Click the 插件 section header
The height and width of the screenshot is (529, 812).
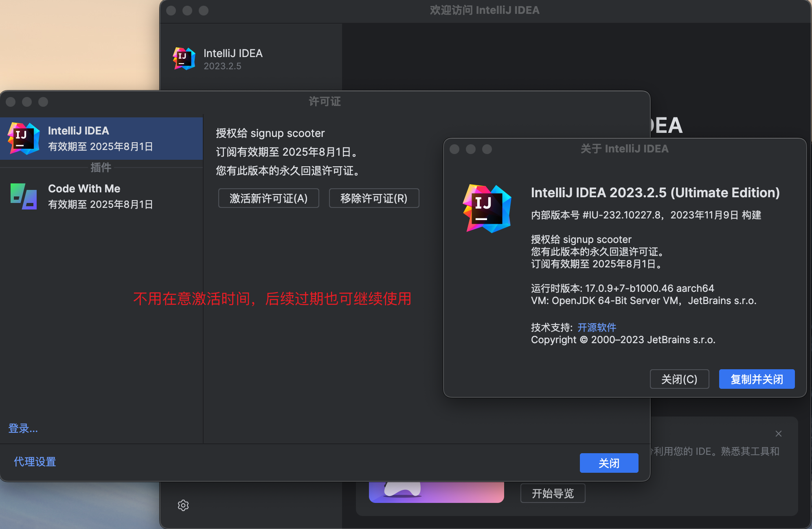coord(101,168)
